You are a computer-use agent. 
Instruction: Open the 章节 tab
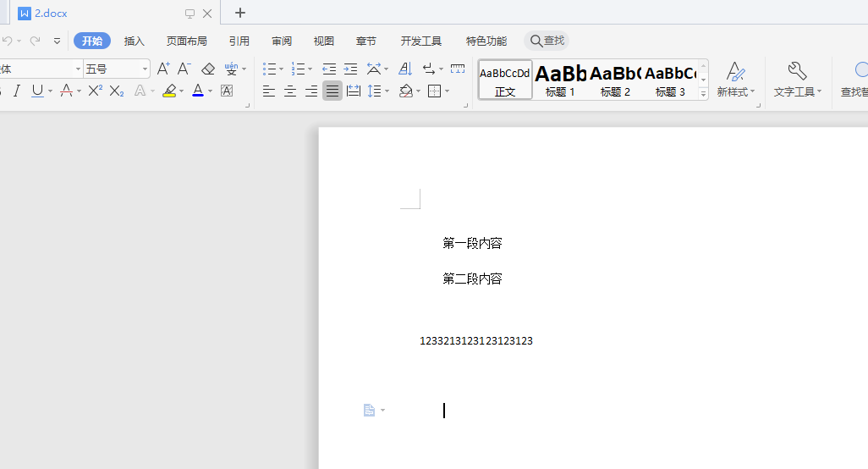[366, 41]
